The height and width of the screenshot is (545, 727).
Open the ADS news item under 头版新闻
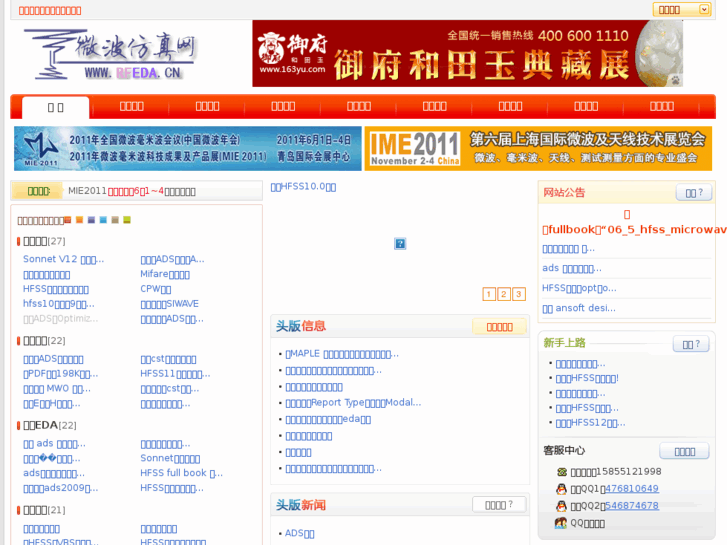300,533
